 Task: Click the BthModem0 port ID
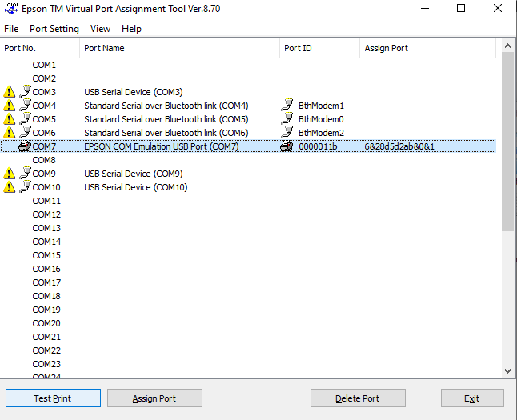click(321, 119)
